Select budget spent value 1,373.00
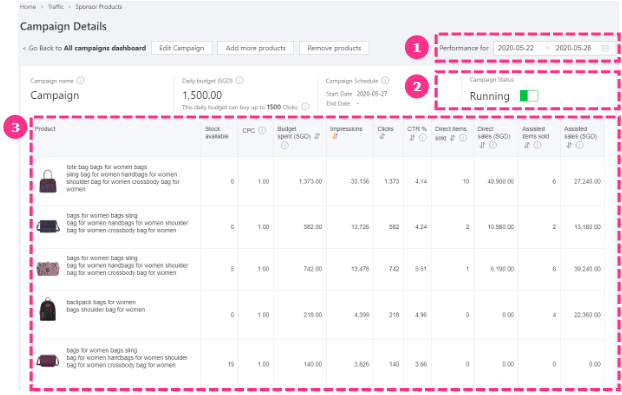This screenshot has width=622, height=395. pos(310,181)
